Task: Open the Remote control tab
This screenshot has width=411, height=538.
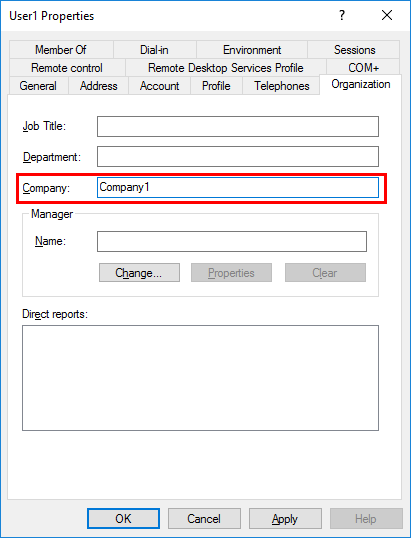Action: coord(67,68)
